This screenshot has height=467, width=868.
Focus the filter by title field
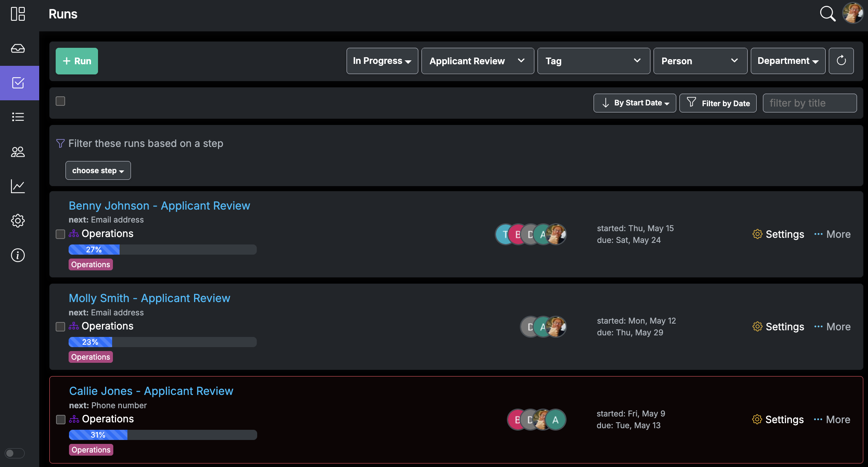(x=809, y=103)
